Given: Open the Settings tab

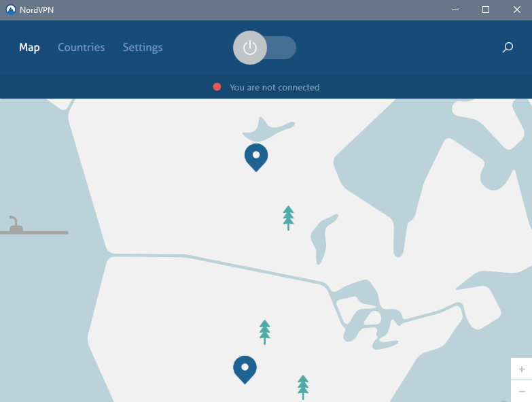Looking at the screenshot, I should click(143, 48).
